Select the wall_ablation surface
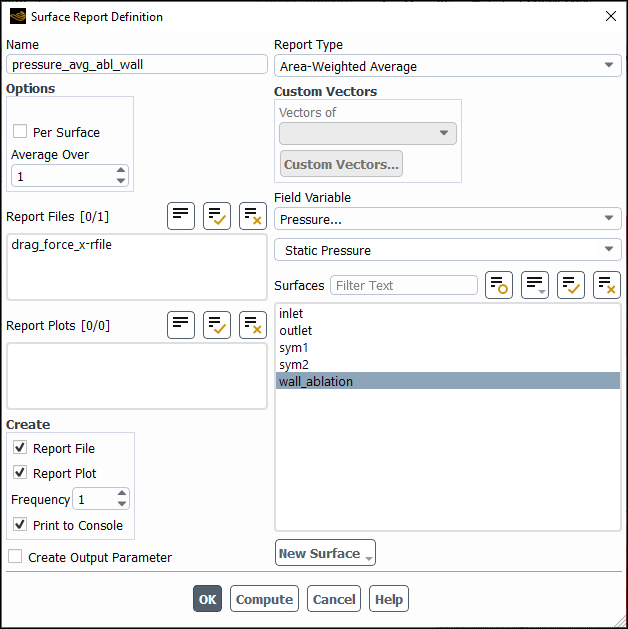 click(x=448, y=381)
